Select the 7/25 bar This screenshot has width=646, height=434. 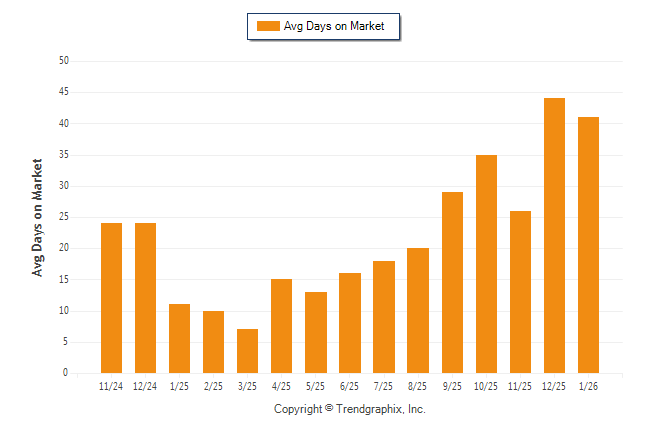[383, 317]
